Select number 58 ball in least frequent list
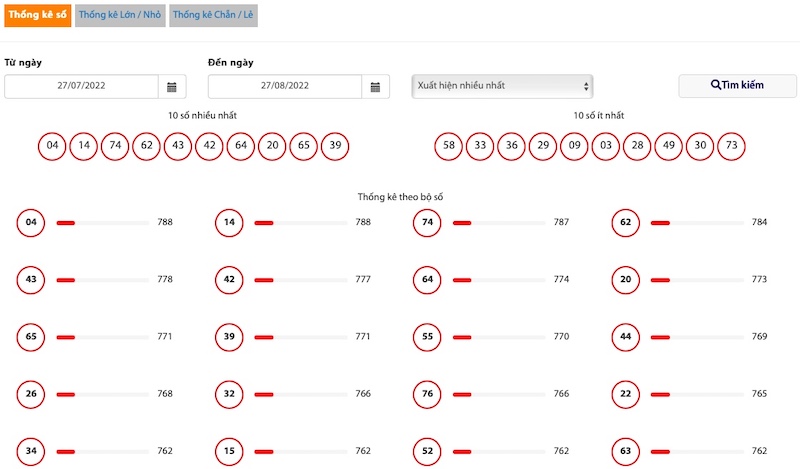The image size is (800, 469). [x=448, y=146]
